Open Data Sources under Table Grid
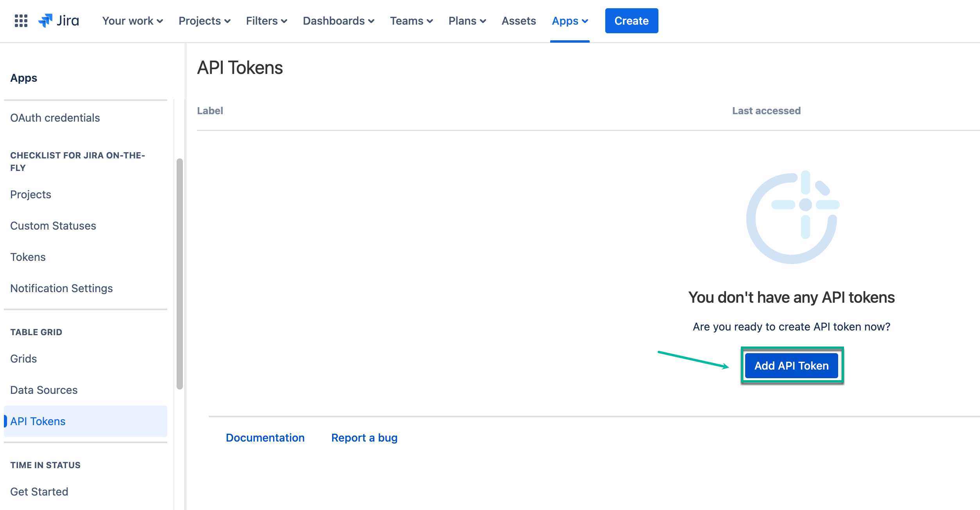This screenshot has width=980, height=510. tap(43, 390)
